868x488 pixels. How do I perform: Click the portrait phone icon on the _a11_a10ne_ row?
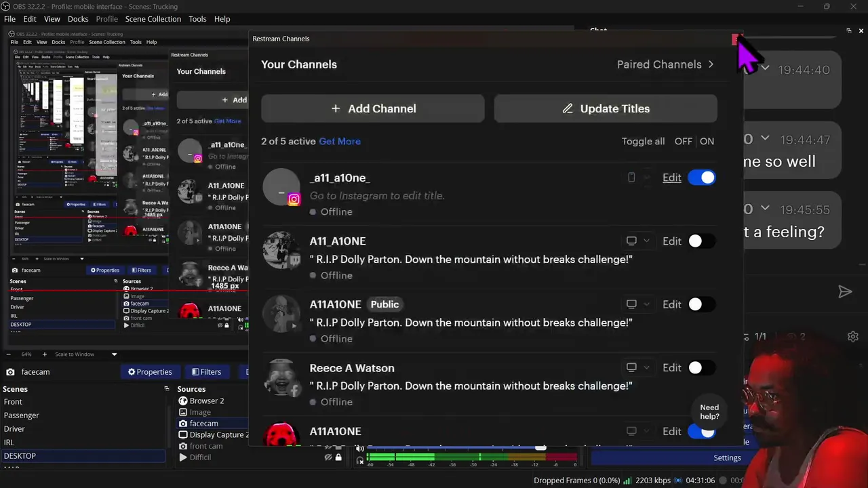631,178
